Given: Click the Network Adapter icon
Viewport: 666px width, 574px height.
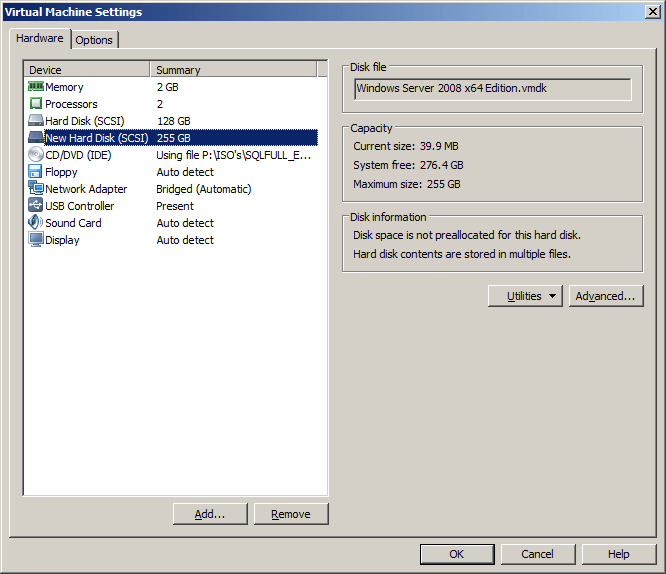Looking at the screenshot, I should click(x=35, y=189).
